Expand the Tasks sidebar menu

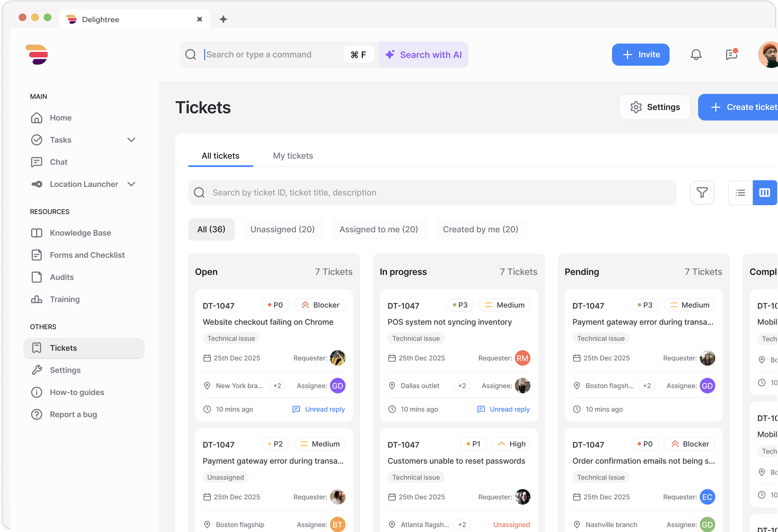click(131, 140)
